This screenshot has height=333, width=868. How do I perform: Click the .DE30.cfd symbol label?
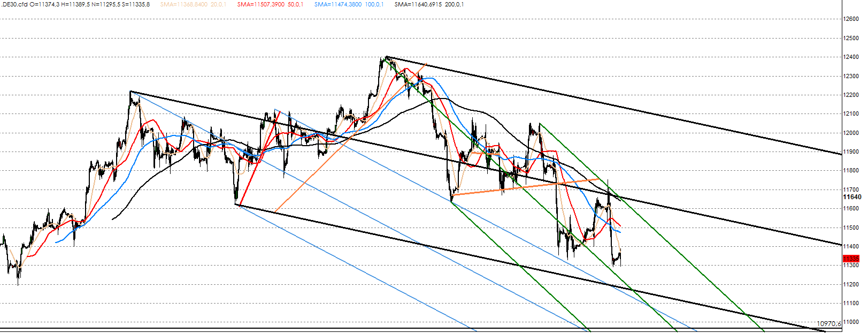[x=14, y=4]
